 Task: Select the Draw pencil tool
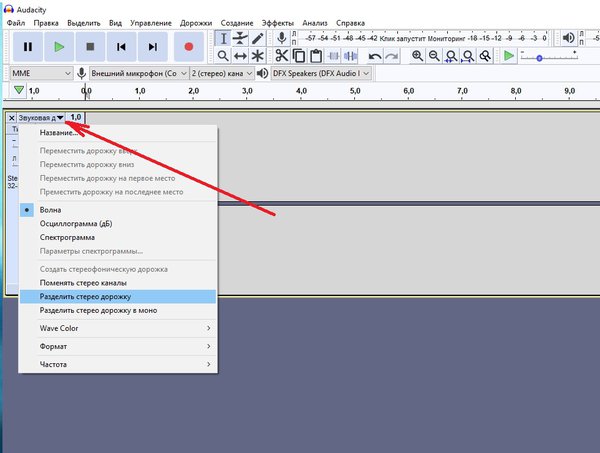[258, 38]
